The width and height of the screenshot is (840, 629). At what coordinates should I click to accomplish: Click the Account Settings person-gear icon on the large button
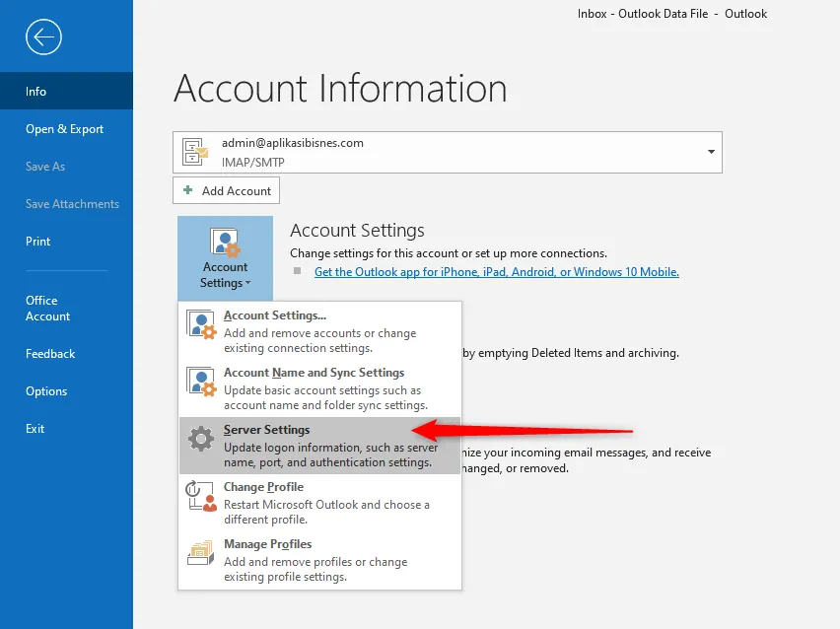tap(225, 243)
